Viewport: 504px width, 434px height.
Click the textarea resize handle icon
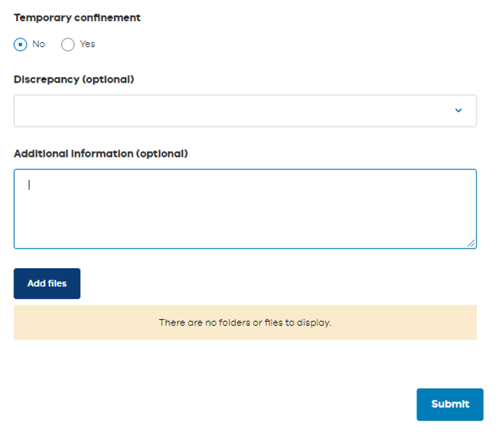tap(471, 243)
